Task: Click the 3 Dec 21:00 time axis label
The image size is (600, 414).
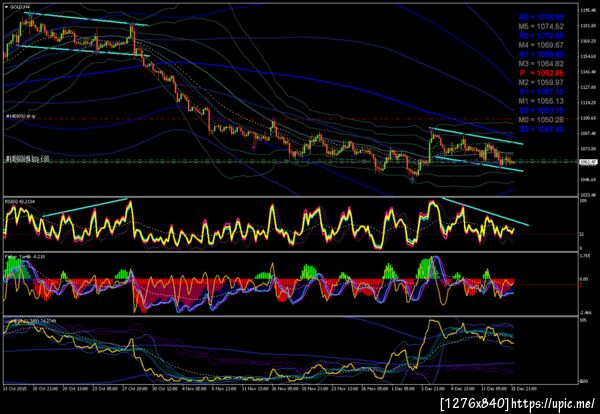Action: pos(432,388)
